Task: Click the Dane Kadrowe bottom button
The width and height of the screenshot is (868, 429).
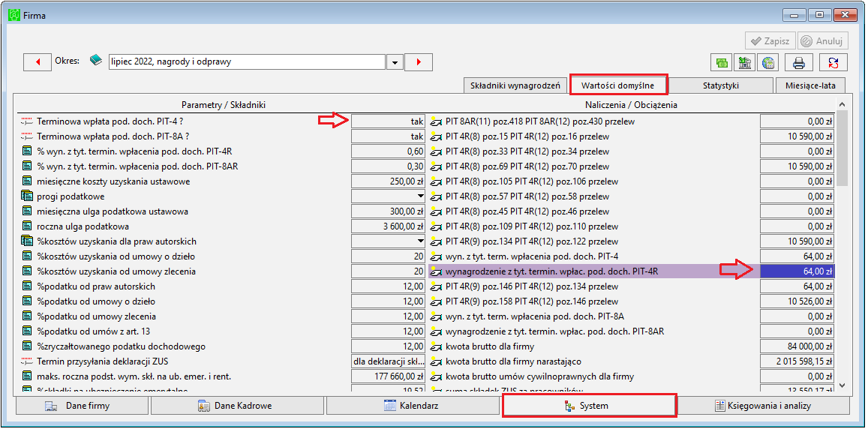Action: click(x=238, y=406)
